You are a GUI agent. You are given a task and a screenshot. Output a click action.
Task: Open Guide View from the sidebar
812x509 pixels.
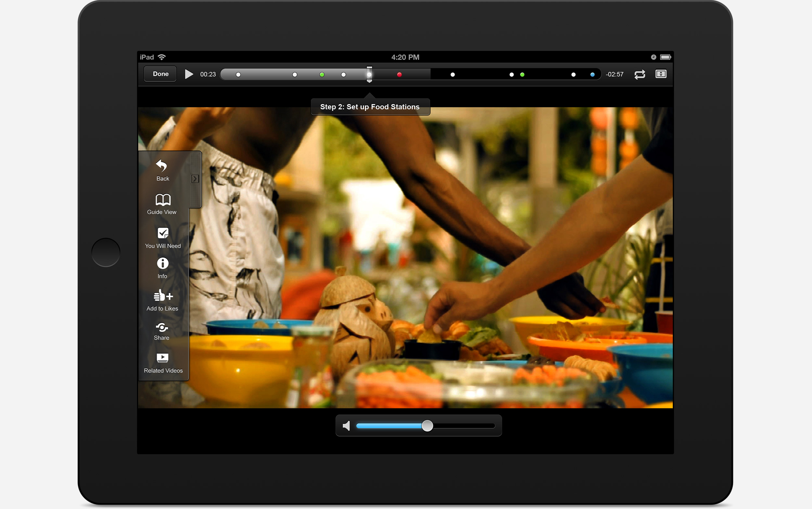coord(162,204)
